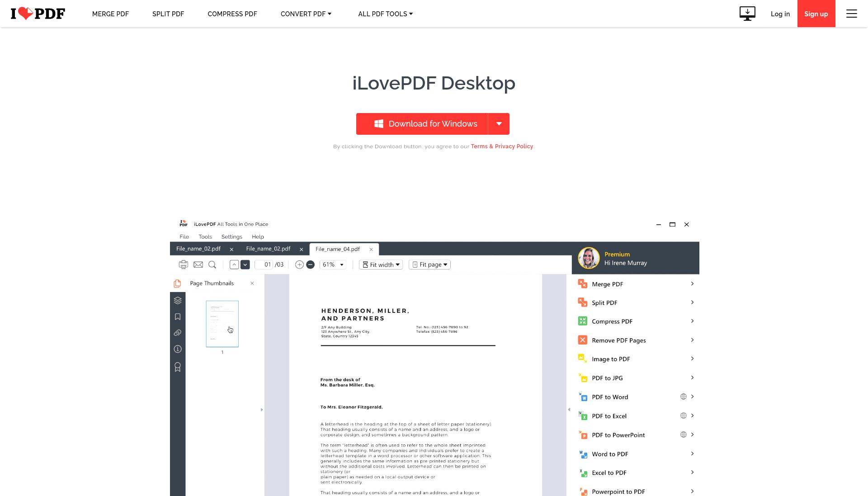
Task: Click the Premium label text
Action: 617,254
